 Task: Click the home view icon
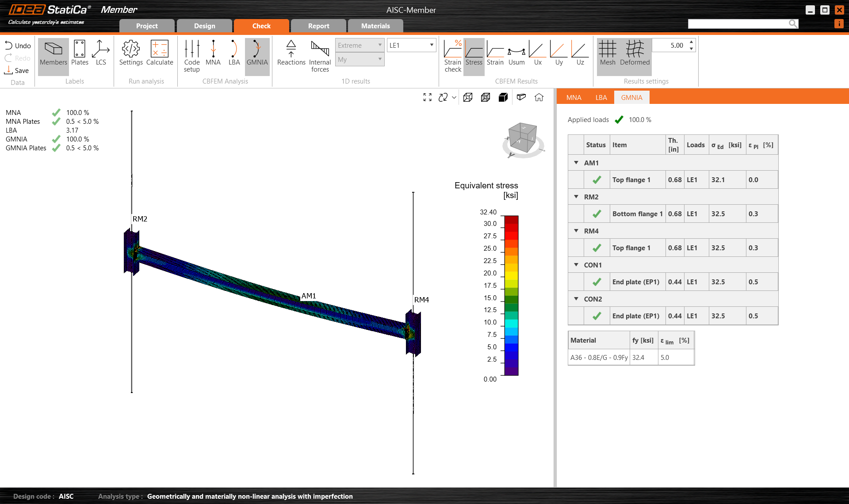pyautogui.click(x=539, y=97)
